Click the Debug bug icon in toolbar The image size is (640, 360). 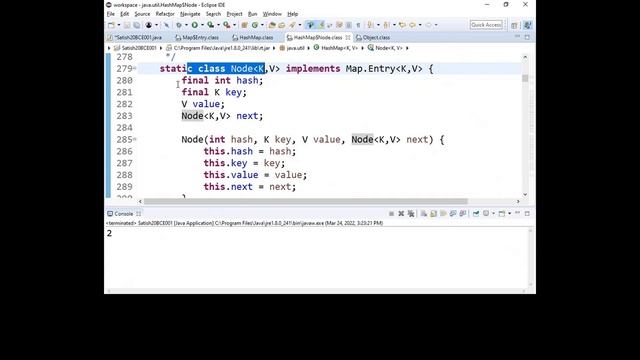(x=179, y=25)
